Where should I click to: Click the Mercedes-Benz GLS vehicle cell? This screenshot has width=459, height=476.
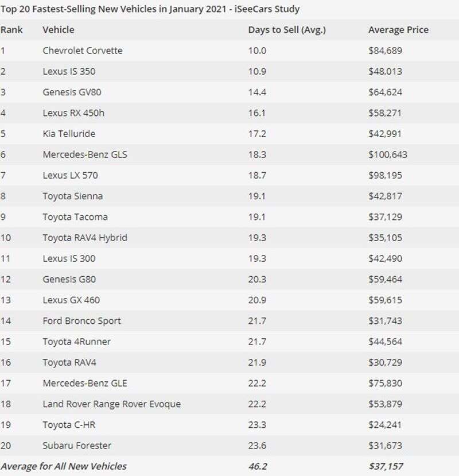click(85, 154)
